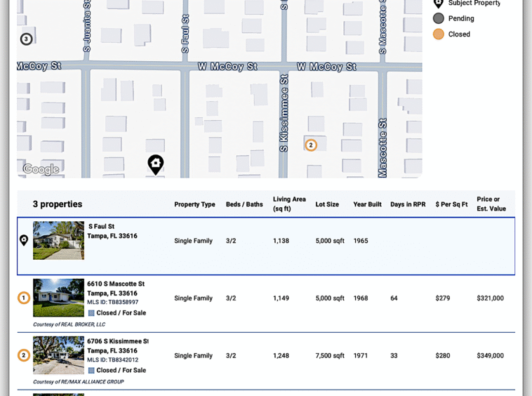532x396 pixels.
Task: Click the orange Closed legend circle
Action: coord(439,34)
